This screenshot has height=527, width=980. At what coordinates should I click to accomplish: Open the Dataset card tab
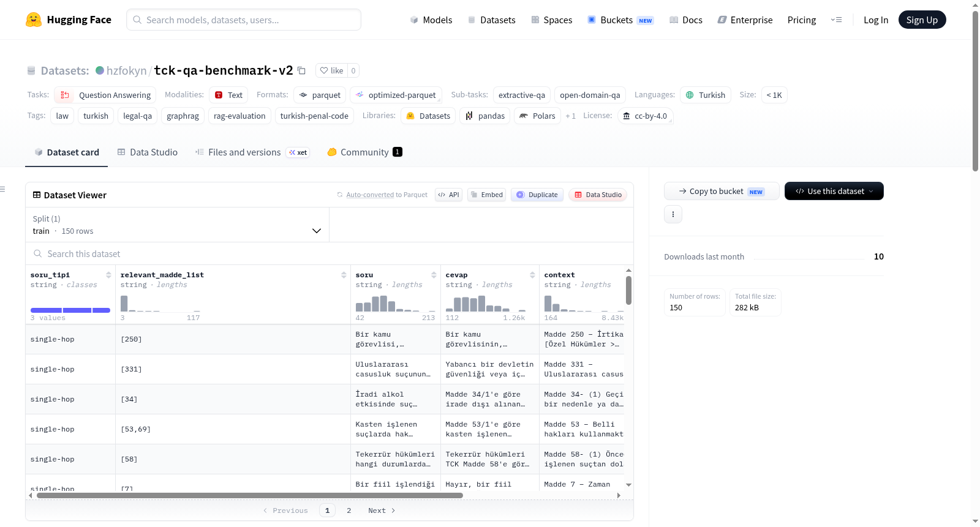coord(67,152)
